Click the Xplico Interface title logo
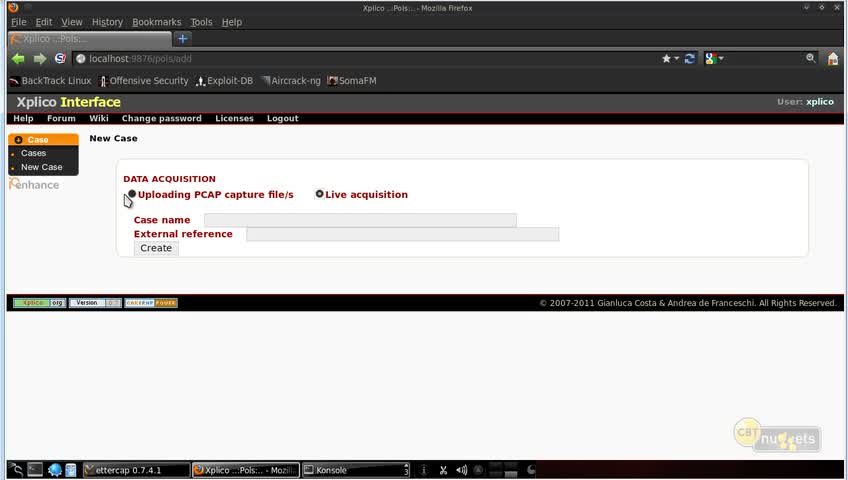The width and height of the screenshot is (848, 480). click(68, 102)
